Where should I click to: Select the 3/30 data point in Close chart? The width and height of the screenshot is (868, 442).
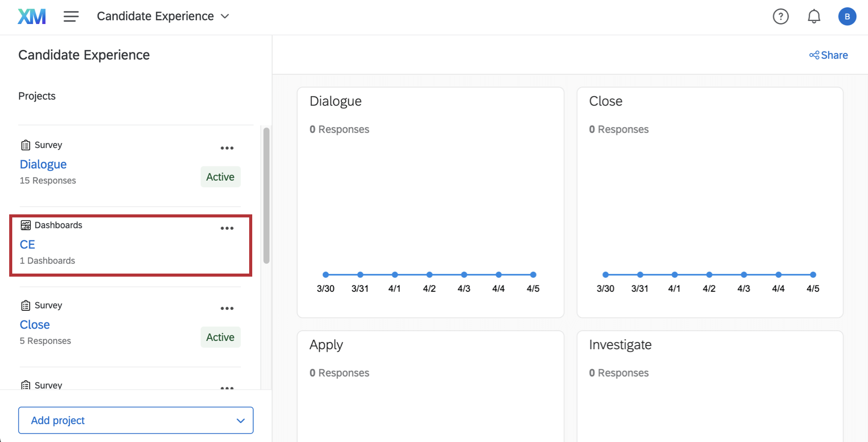pos(606,275)
